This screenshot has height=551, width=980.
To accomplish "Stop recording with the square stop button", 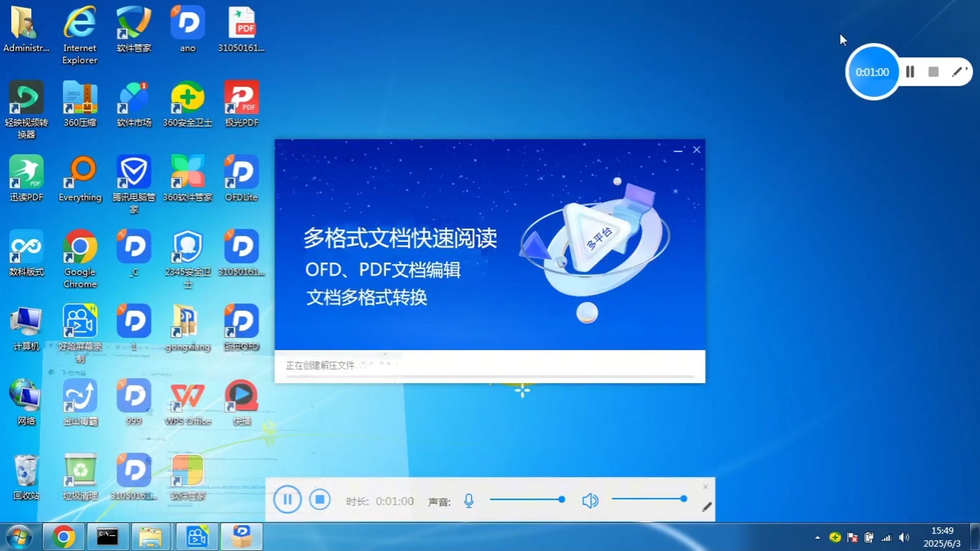I will click(x=933, y=71).
